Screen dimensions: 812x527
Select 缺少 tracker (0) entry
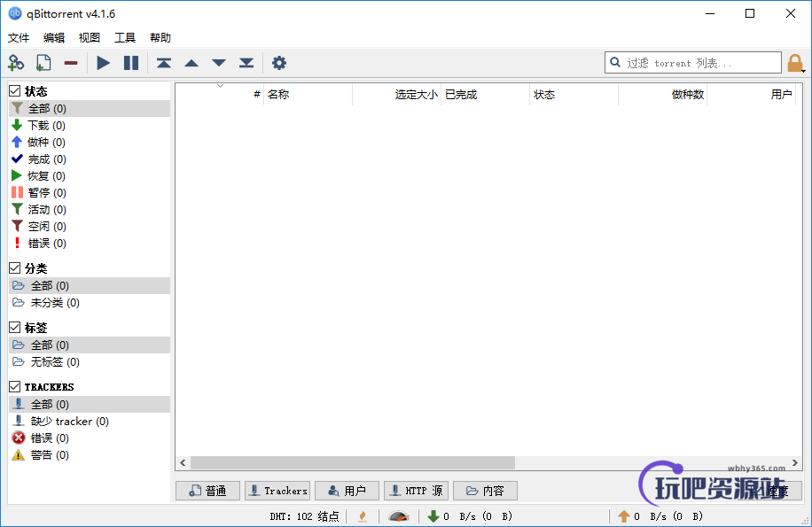[90, 422]
